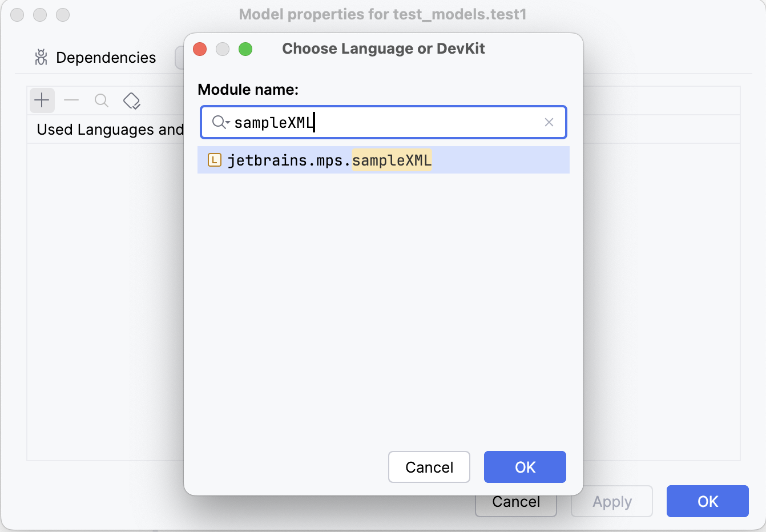Viewport: 766px width, 532px height.
Task: Click the Dependencies tab bug icon
Action: 41,57
